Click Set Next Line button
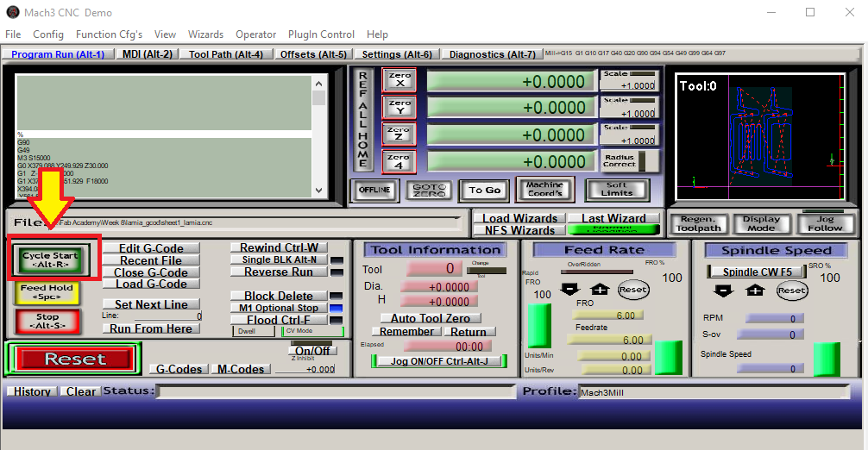Viewport: 868px width, 450px height. pyautogui.click(x=151, y=304)
